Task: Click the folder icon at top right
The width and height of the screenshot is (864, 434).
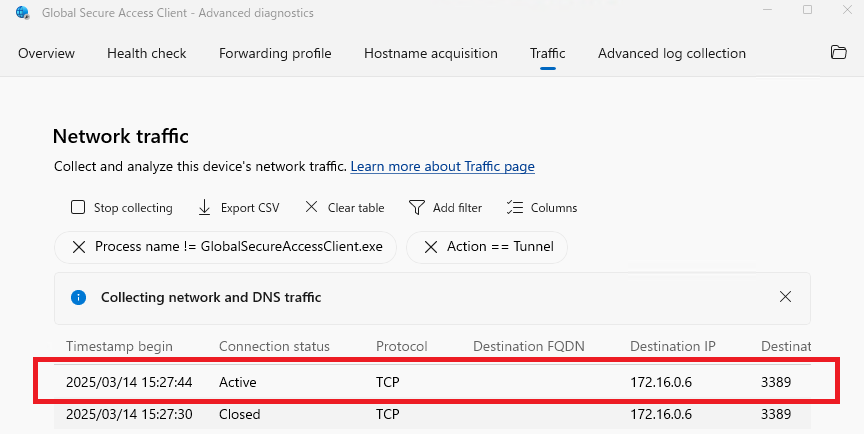Action: point(839,53)
